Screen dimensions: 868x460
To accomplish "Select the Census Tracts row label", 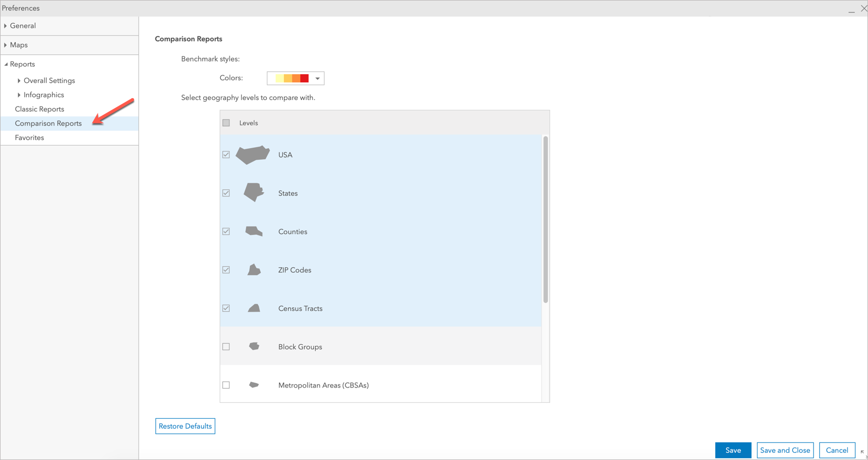I will coord(300,308).
